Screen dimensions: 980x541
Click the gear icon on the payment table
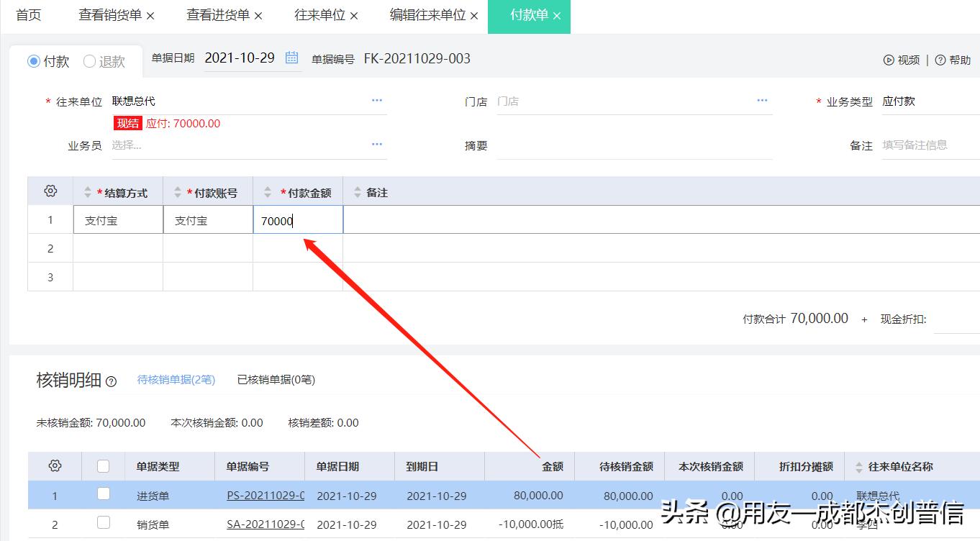[50, 191]
